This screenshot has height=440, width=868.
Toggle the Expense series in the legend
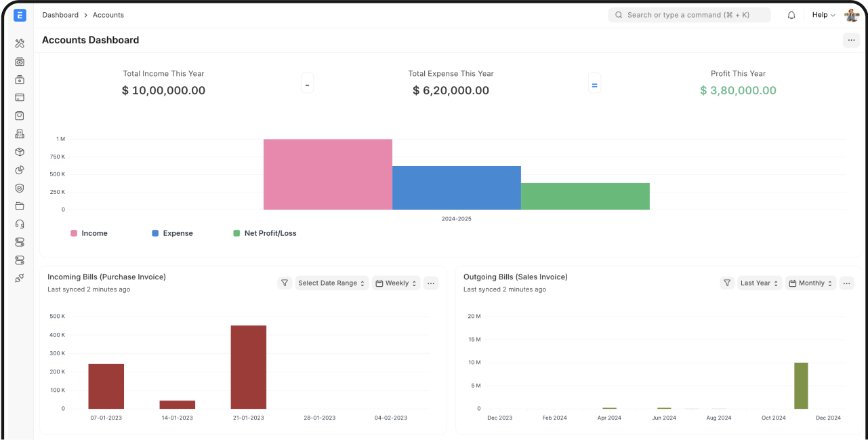(x=172, y=233)
